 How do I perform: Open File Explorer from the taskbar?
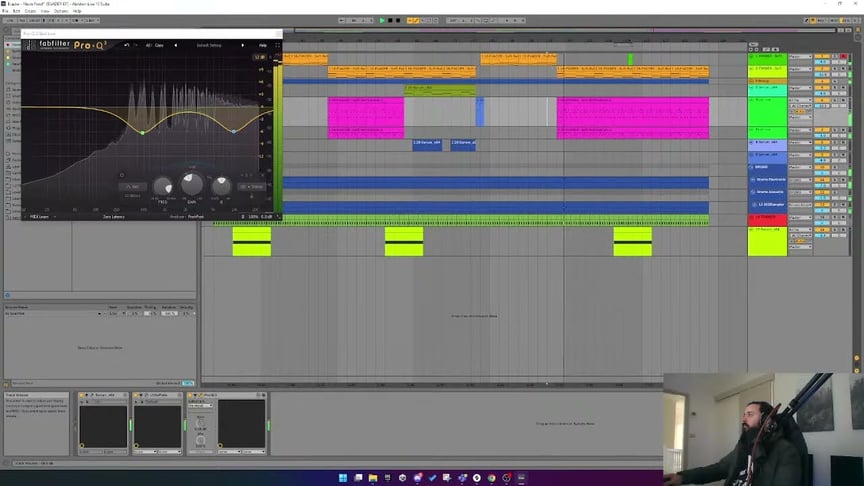click(x=373, y=478)
